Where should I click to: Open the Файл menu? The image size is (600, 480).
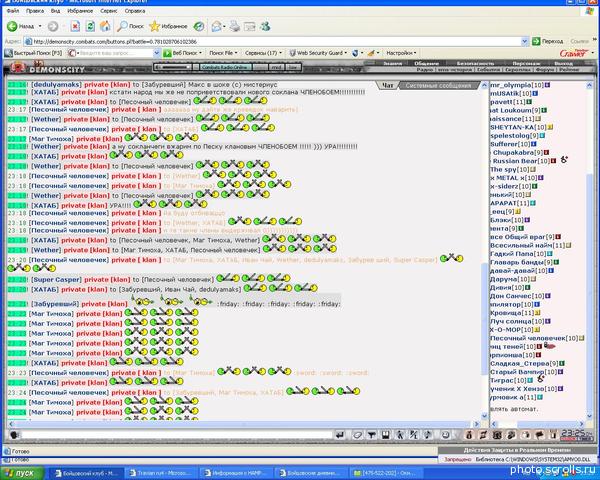point(13,11)
